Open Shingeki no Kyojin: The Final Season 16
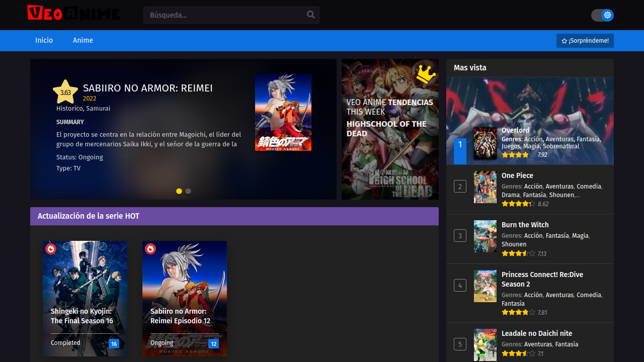 tap(82, 316)
